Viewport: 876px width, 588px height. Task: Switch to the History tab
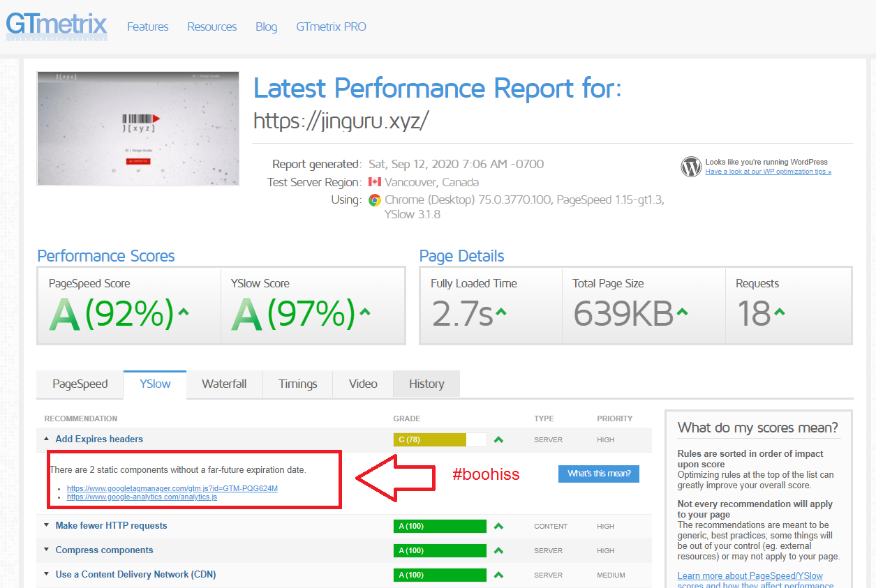click(426, 384)
